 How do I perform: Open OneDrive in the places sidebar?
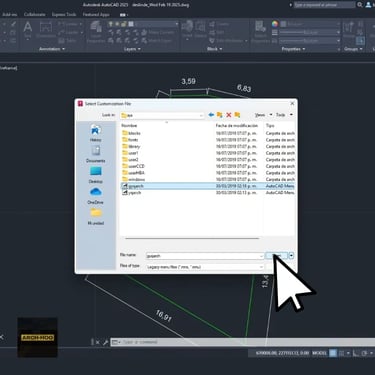tap(96, 195)
